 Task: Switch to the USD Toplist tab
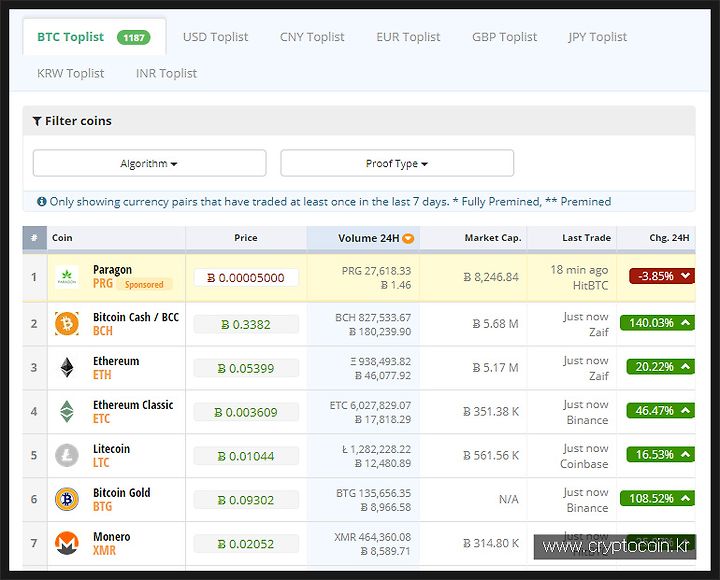coord(215,37)
